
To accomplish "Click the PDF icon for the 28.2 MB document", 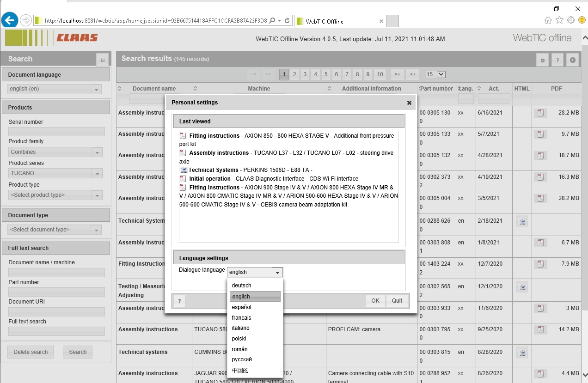I will pos(540,113).
